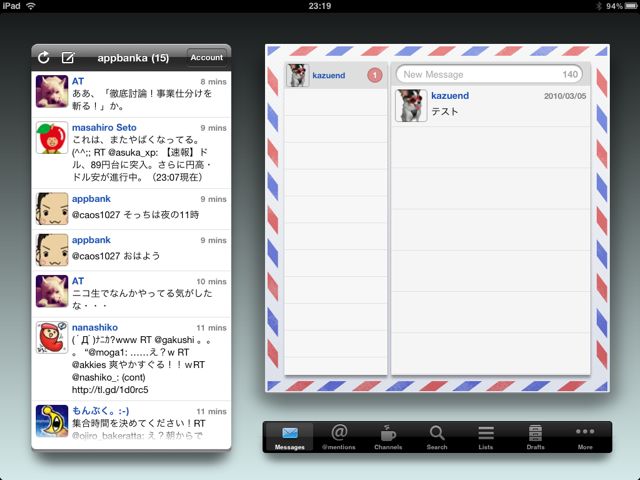Open tweet text ニコ生でなんかやってる
Viewport: 640px width, 480px height.
click(x=142, y=299)
